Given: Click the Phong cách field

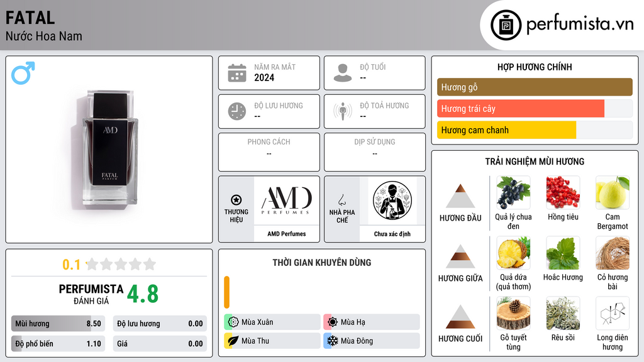Looking at the screenshot, I should pyautogui.click(x=269, y=152).
